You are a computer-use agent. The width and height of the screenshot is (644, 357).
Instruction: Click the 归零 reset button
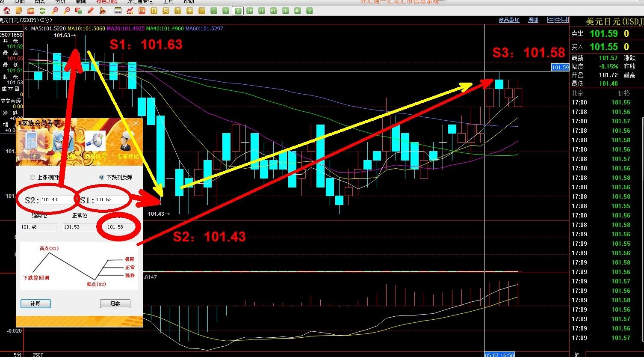pos(115,303)
